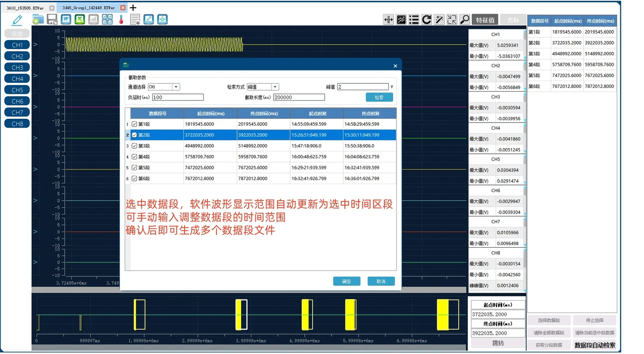
Task: Toggle the 全选 channel button
Action: click(x=17, y=34)
